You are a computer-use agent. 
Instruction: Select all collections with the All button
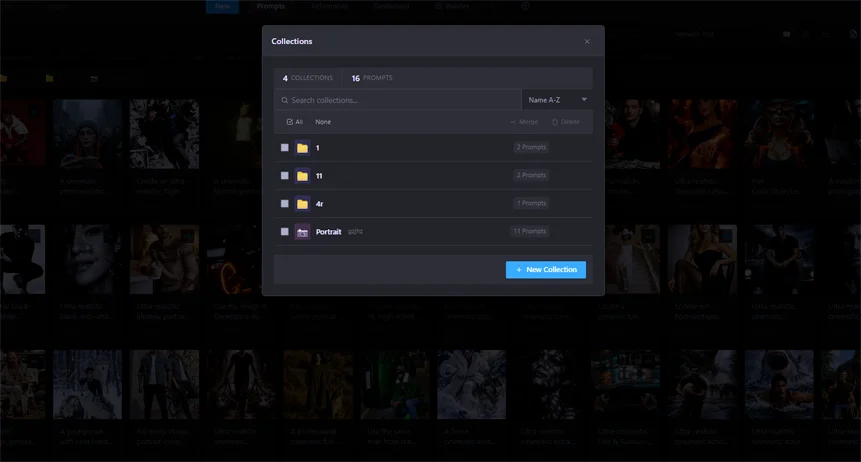(x=295, y=122)
